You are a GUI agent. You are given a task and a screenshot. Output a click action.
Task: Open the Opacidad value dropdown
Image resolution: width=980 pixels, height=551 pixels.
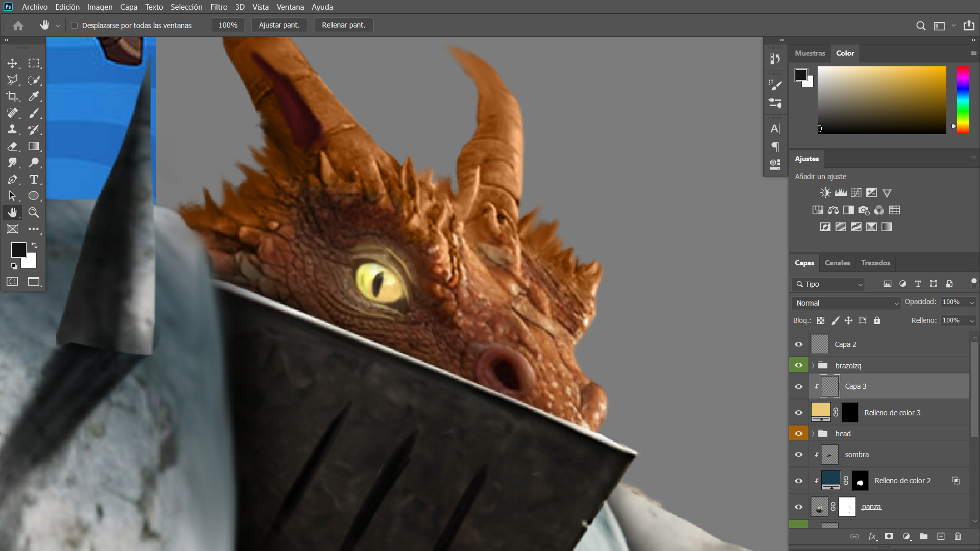coord(972,303)
